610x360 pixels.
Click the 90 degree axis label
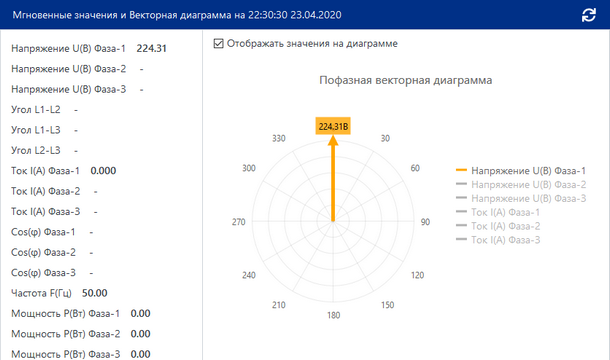click(x=425, y=222)
